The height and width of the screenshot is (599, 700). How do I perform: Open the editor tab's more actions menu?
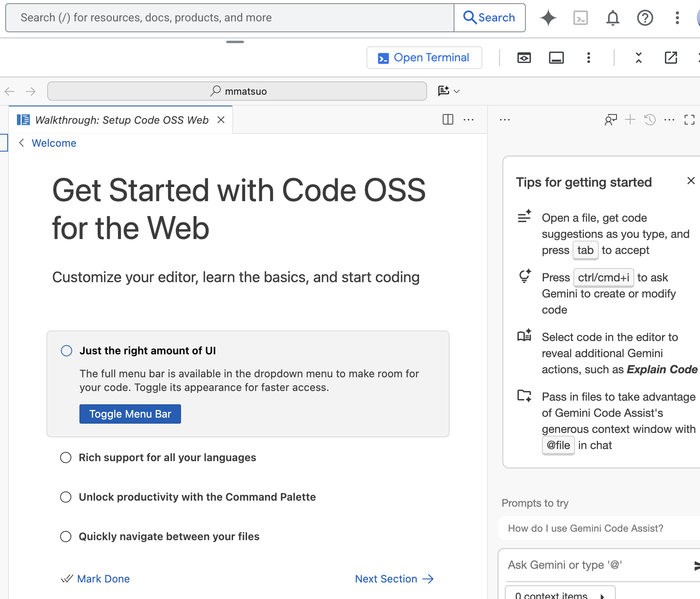(469, 119)
